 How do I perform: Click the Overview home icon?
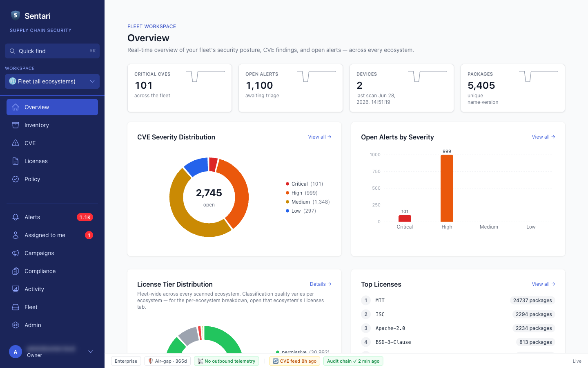point(16,107)
